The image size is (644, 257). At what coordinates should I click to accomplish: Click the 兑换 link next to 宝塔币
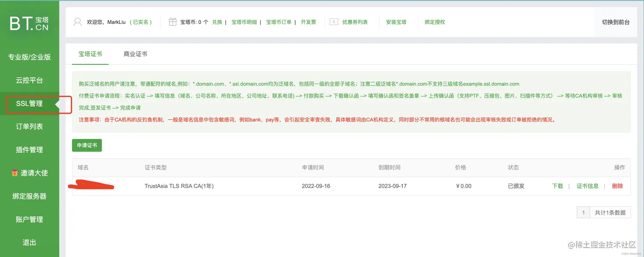[217, 22]
